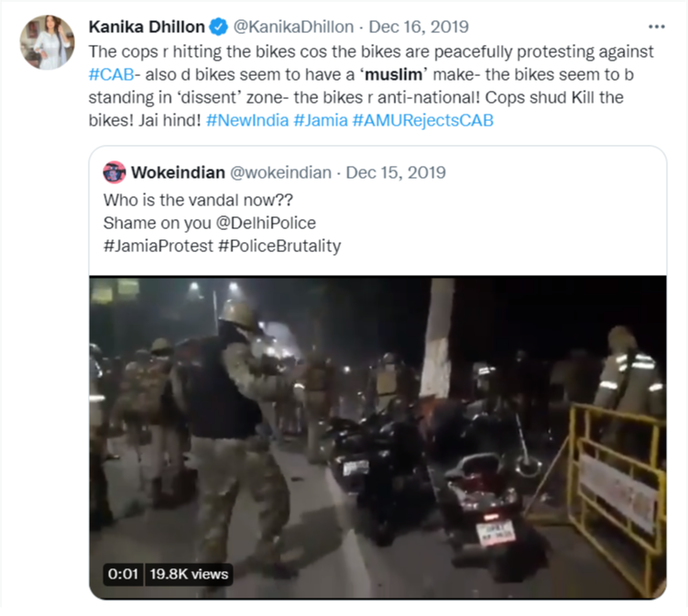Follow the #CAB hashtag
The image size is (688, 616).
coord(111,74)
